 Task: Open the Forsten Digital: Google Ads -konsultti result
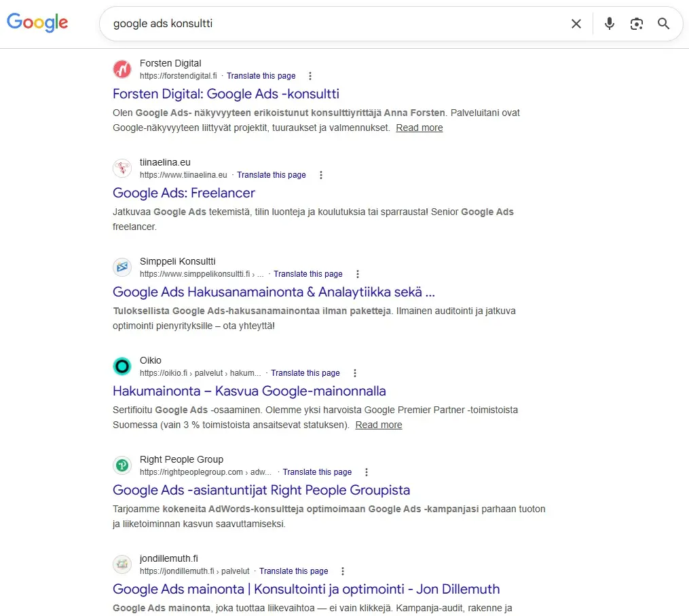click(x=225, y=94)
